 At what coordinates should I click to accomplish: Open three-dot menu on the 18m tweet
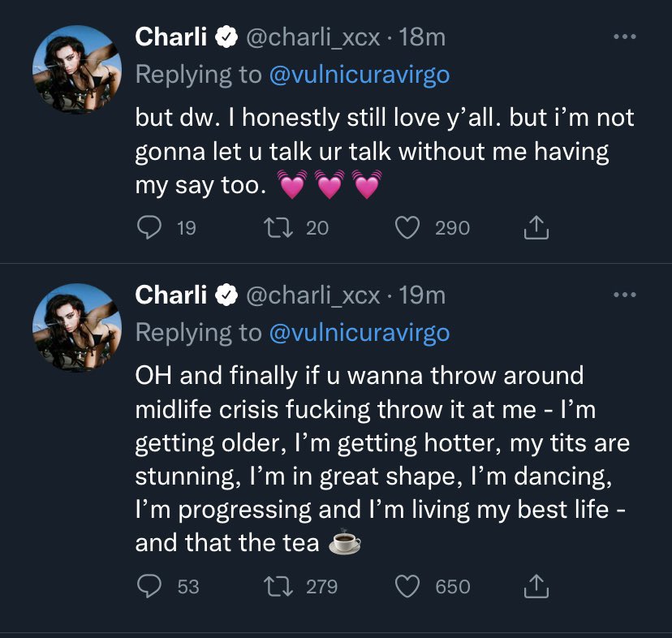point(624,37)
